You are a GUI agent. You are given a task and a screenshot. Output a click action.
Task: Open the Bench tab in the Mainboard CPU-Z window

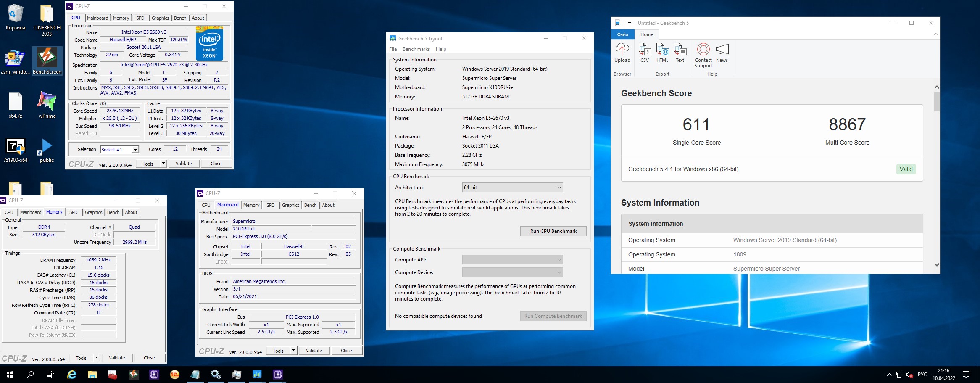pyautogui.click(x=310, y=205)
